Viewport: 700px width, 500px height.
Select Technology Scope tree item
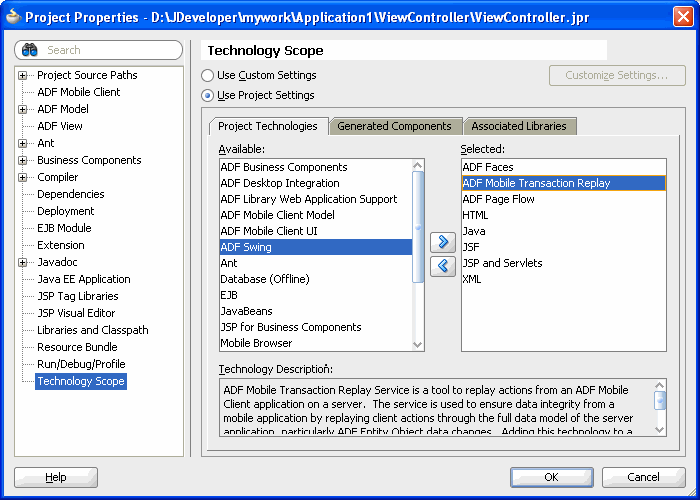[x=81, y=381]
